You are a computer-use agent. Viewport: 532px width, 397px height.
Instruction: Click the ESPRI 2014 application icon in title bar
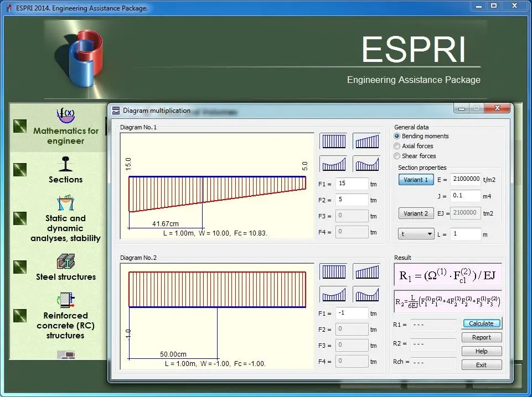9,8
